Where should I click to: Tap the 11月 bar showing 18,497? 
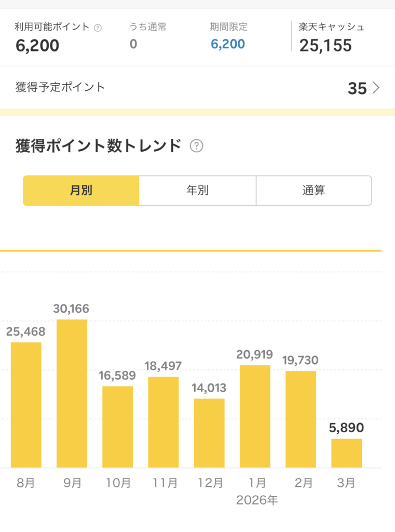[164, 422]
